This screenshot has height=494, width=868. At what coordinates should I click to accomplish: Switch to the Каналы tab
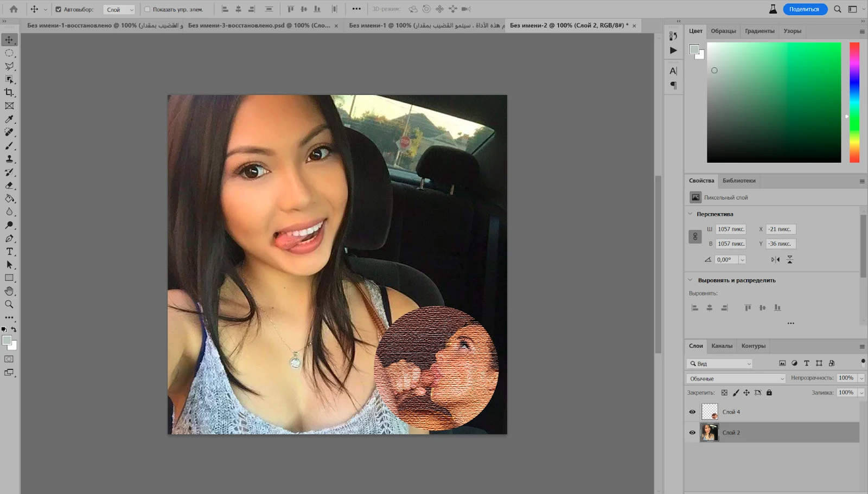722,346
